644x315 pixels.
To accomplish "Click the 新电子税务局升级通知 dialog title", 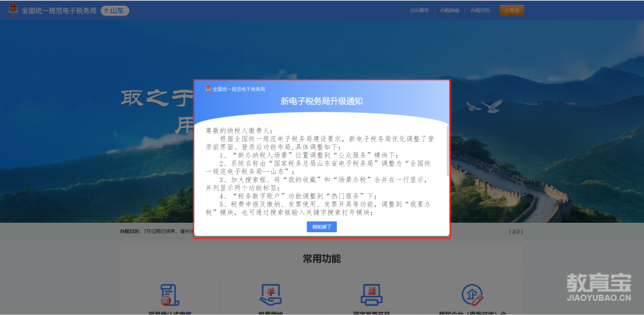I will point(321,101).
